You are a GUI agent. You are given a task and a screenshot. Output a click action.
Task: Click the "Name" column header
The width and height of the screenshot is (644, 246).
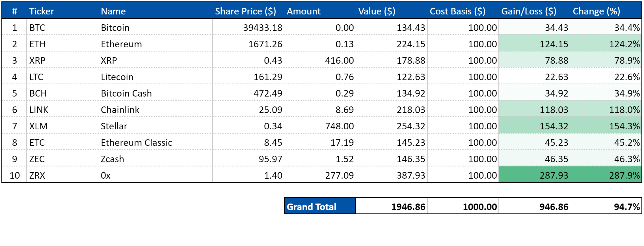click(113, 11)
